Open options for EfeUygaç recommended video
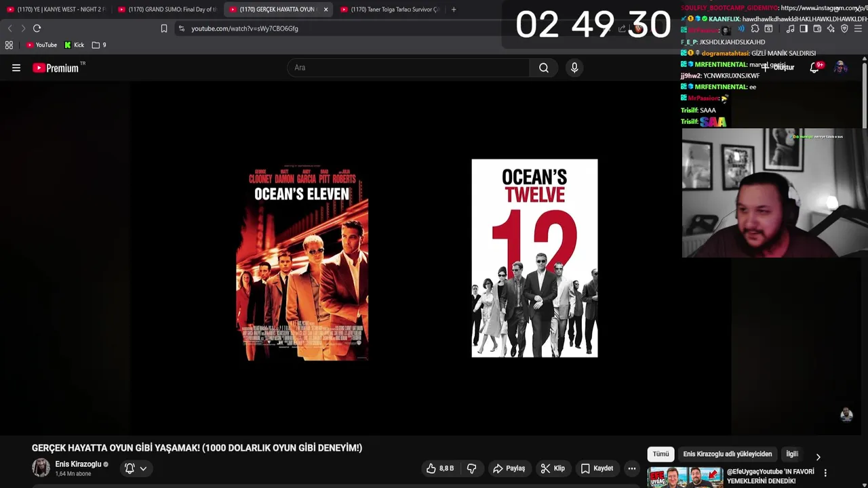Viewport: 868px width, 488px height. tap(825, 472)
